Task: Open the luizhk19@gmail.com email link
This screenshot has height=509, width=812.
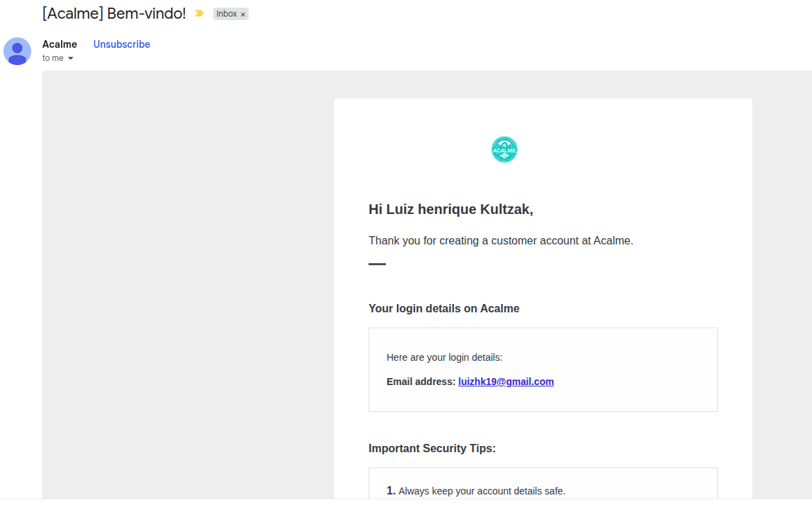Action: [x=506, y=382]
